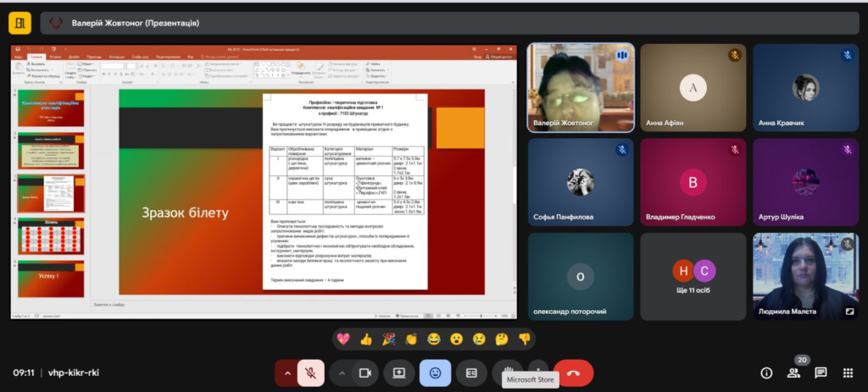Image resolution: width=868 pixels, height=392 pixels.
Task: Open meeting details info icon
Action: point(766,373)
